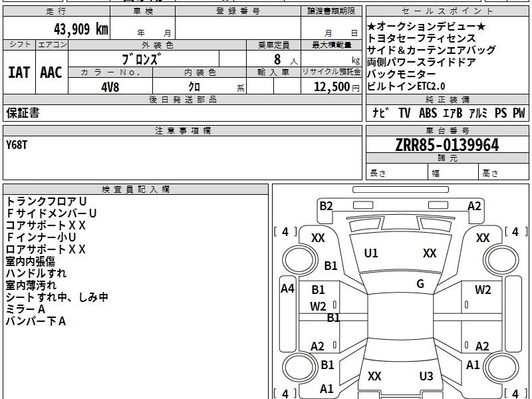Viewport: 532px width, 399px height.
Task: Click the 譲渡書類期限 header
Action: 331,11
